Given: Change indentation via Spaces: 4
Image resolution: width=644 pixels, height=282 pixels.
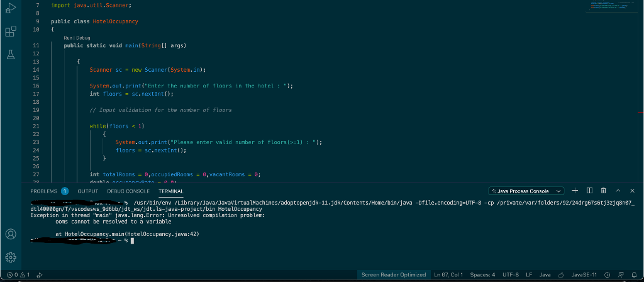Looking at the screenshot, I should tap(482, 274).
